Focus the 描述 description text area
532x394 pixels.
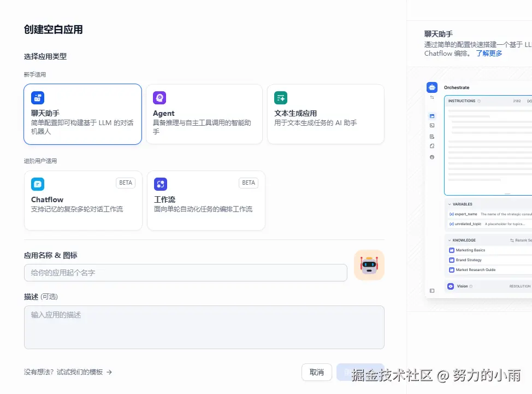pos(204,327)
